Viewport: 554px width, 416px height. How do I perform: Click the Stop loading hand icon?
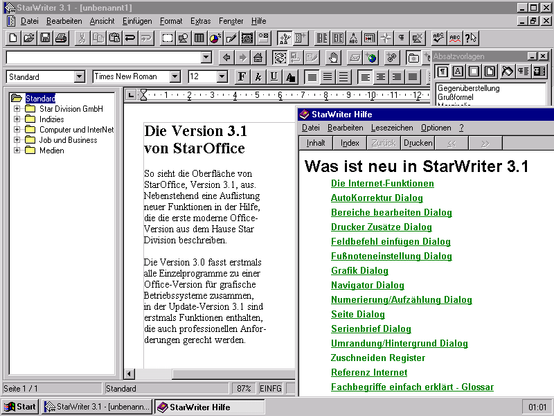(x=333, y=57)
